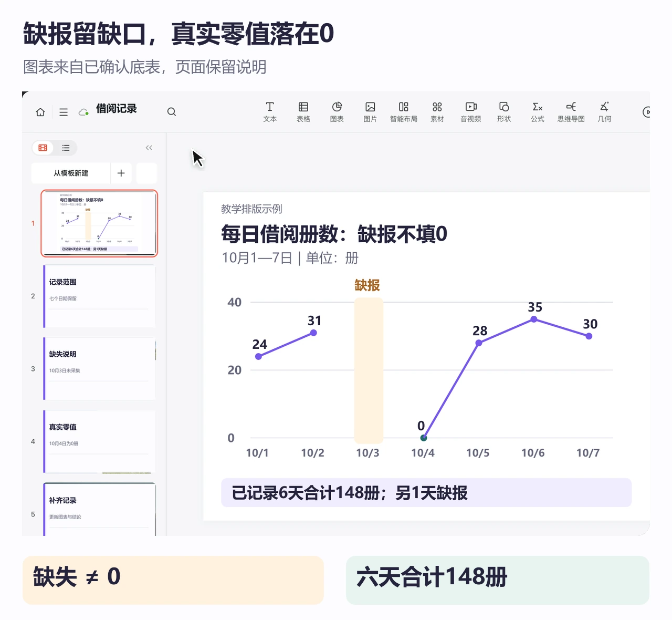The height and width of the screenshot is (620, 672).
Task: Collapse the slide panel with double chevron
Action: pos(149,148)
